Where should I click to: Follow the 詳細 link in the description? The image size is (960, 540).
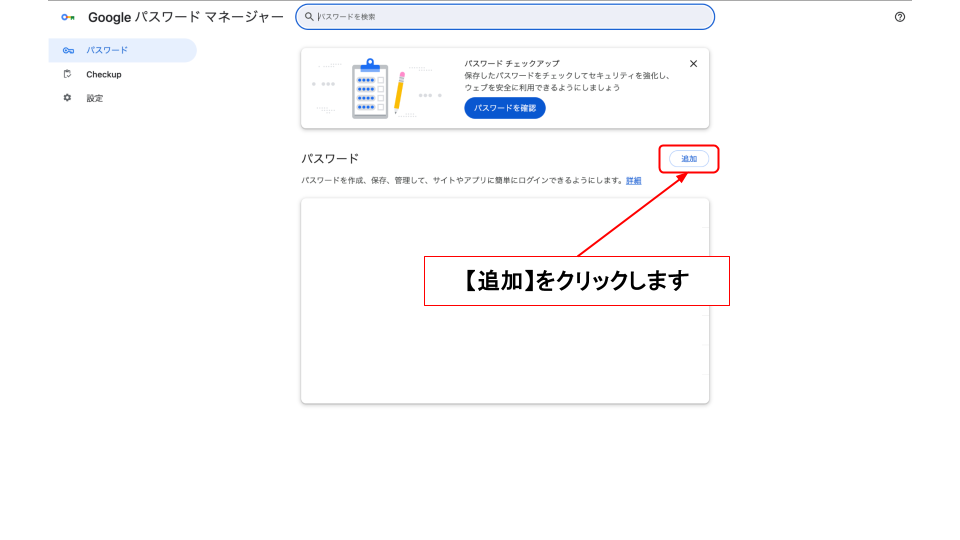coord(634,181)
